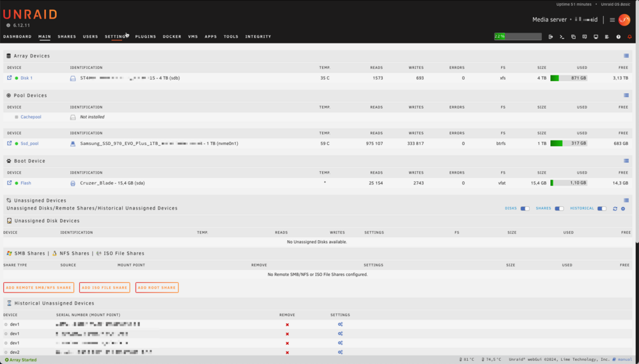Screen dimensions: 639x364
Task: Open the web terminal icon
Action: coord(562,36)
